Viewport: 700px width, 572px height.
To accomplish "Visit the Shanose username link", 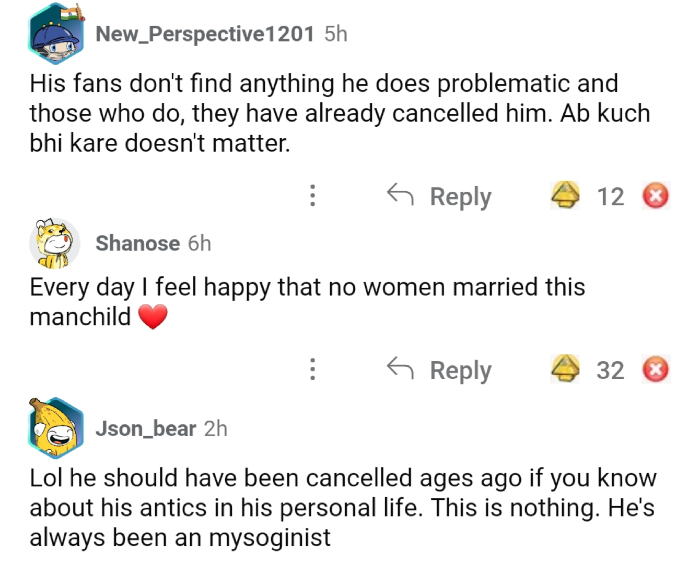I will (138, 243).
